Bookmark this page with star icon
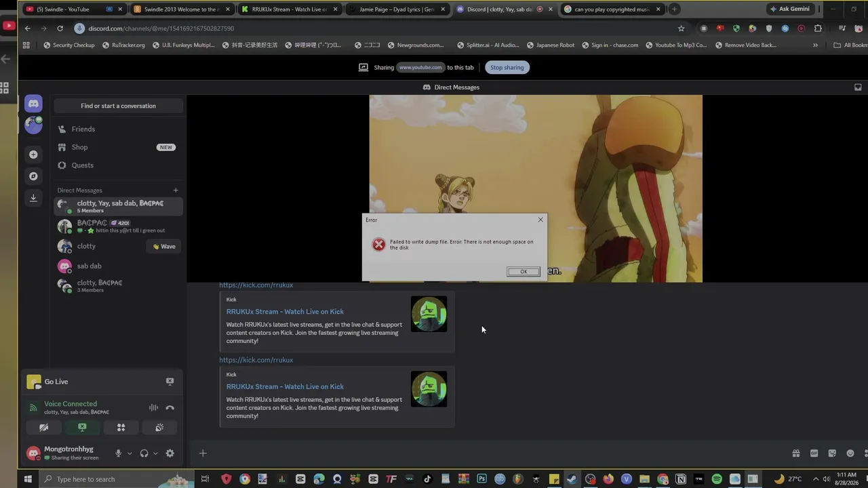Image resolution: width=868 pixels, height=488 pixels. (681, 28)
